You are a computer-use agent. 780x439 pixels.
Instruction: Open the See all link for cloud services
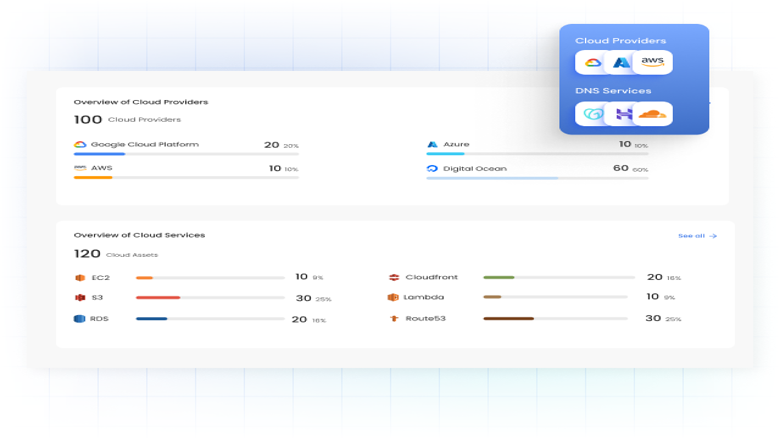click(697, 236)
